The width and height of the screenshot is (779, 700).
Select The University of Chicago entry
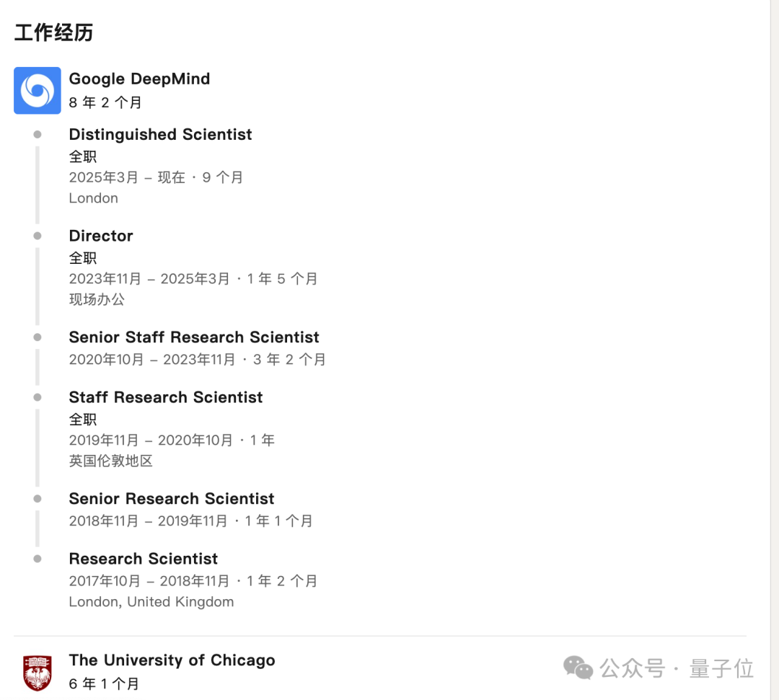click(x=172, y=660)
